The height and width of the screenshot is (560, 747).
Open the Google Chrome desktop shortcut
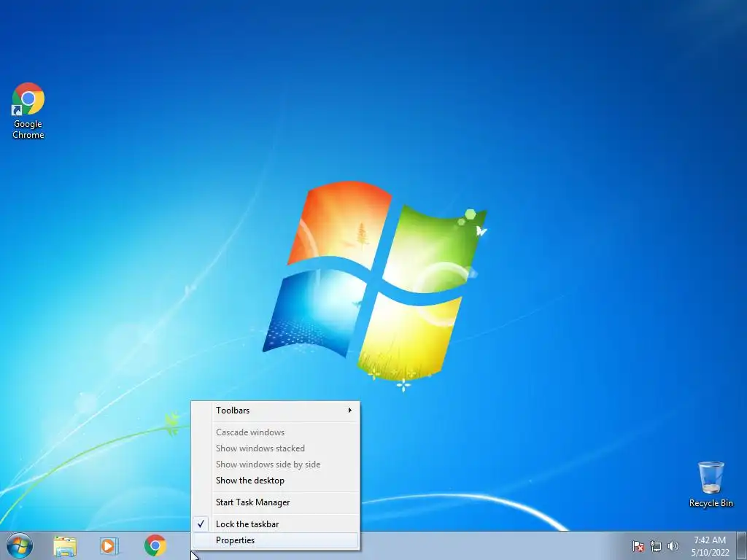28,111
